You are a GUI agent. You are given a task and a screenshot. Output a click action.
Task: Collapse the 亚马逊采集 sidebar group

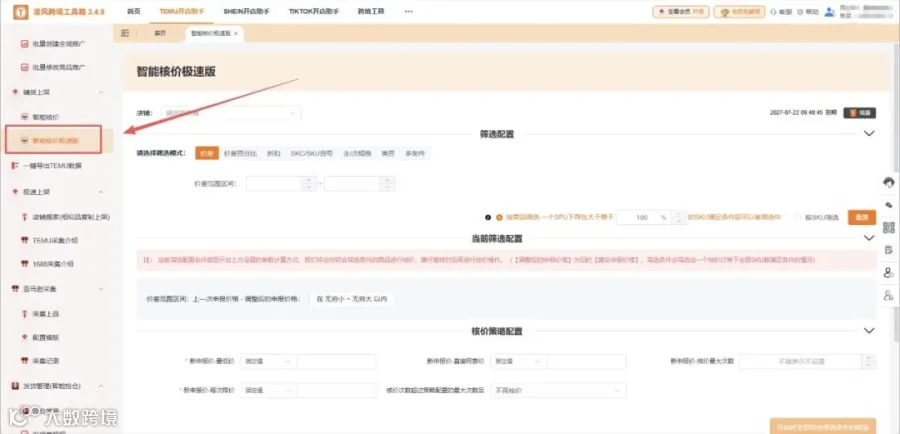[x=101, y=289]
